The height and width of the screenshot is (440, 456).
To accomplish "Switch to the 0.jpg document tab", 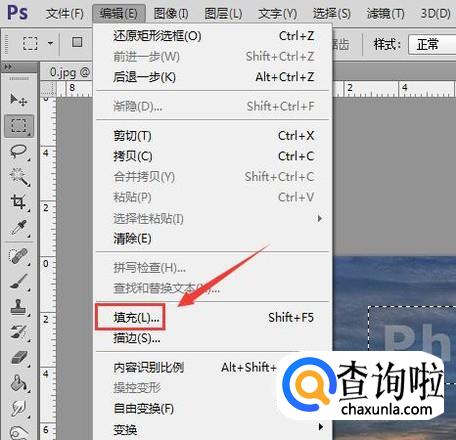I will 66,72.
